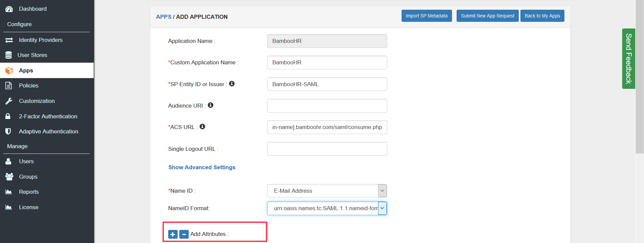Click info icon beside ACS URL
Viewport: 644px width, 243px height.
pos(202,127)
